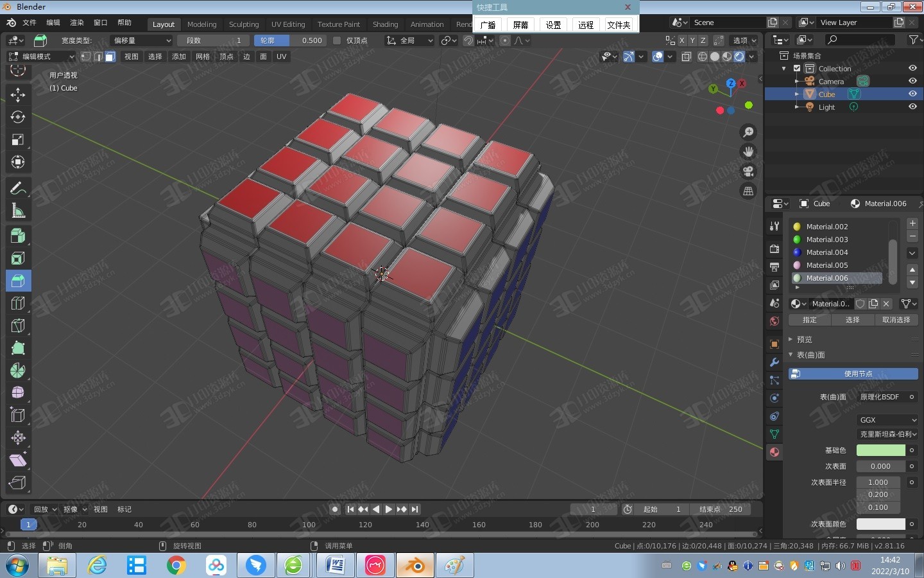Collapse the 表(曲)面 surface panel
This screenshot has height=578, width=924.
(x=810, y=355)
